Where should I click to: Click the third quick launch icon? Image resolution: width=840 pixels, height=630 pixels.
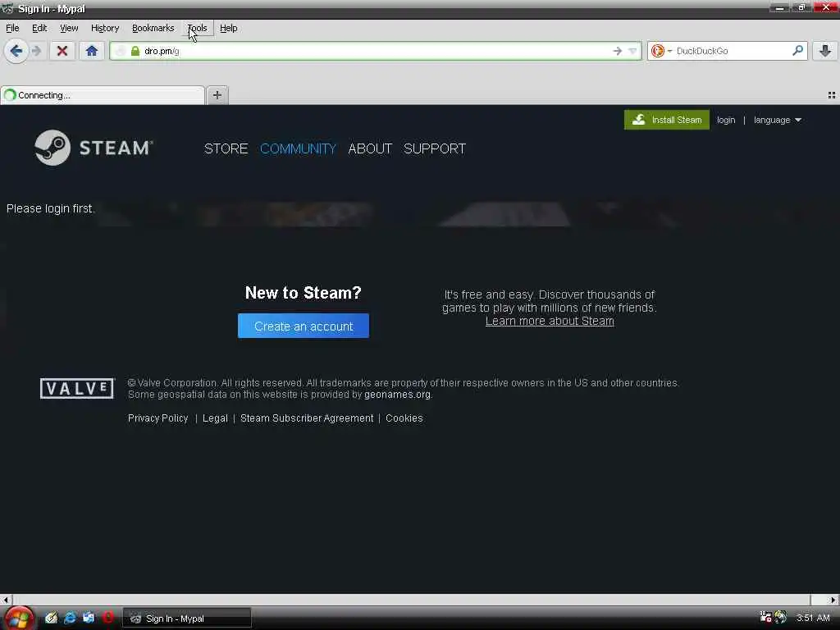(89, 618)
